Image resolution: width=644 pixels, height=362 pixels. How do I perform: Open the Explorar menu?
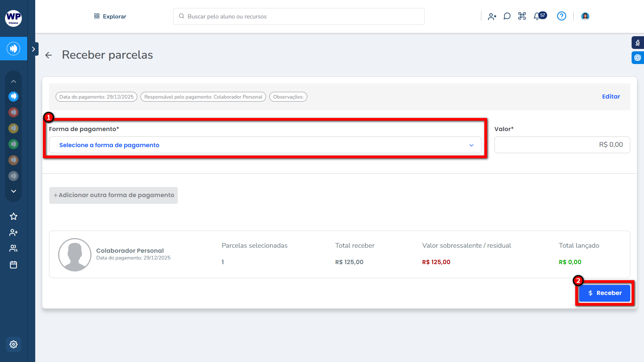110,16
